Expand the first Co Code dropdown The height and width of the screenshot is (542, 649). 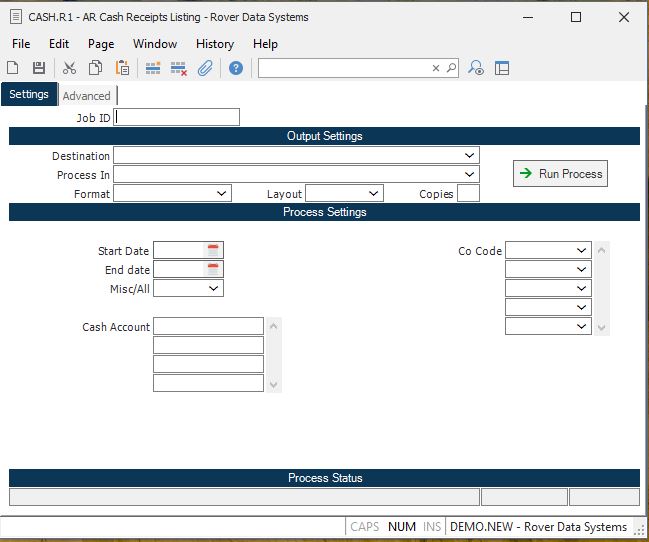click(x=582, y=250)
